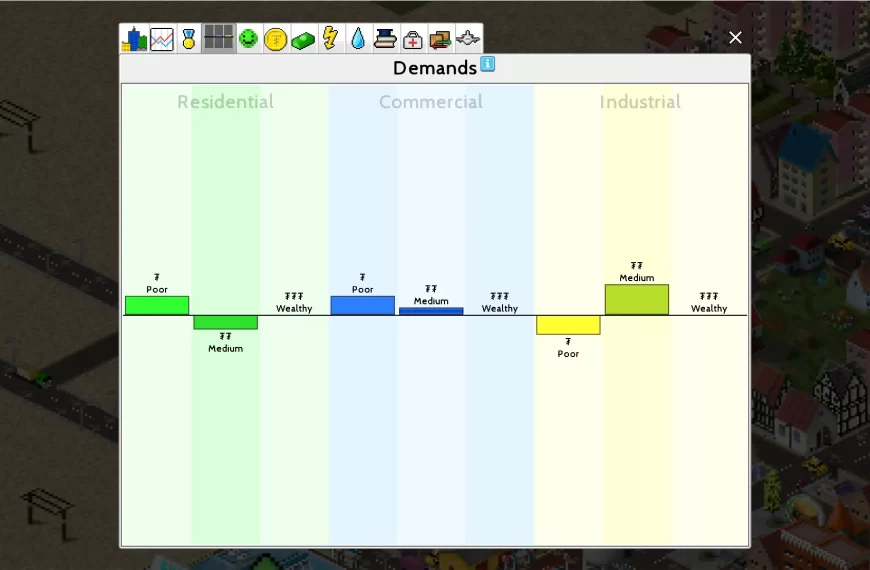Close the Demands window
The width and height of the screenshot is (870, 570).
click(735, 38)
